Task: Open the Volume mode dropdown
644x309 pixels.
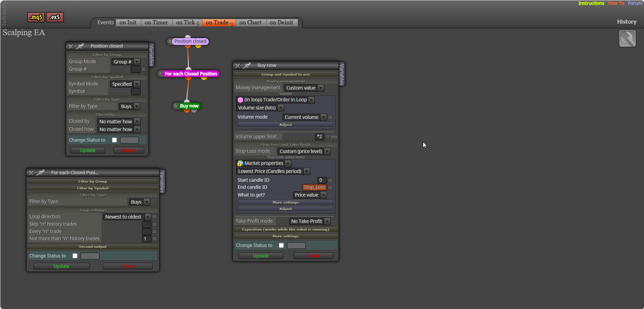Action: pyautogui.click(x=305, y=117)
